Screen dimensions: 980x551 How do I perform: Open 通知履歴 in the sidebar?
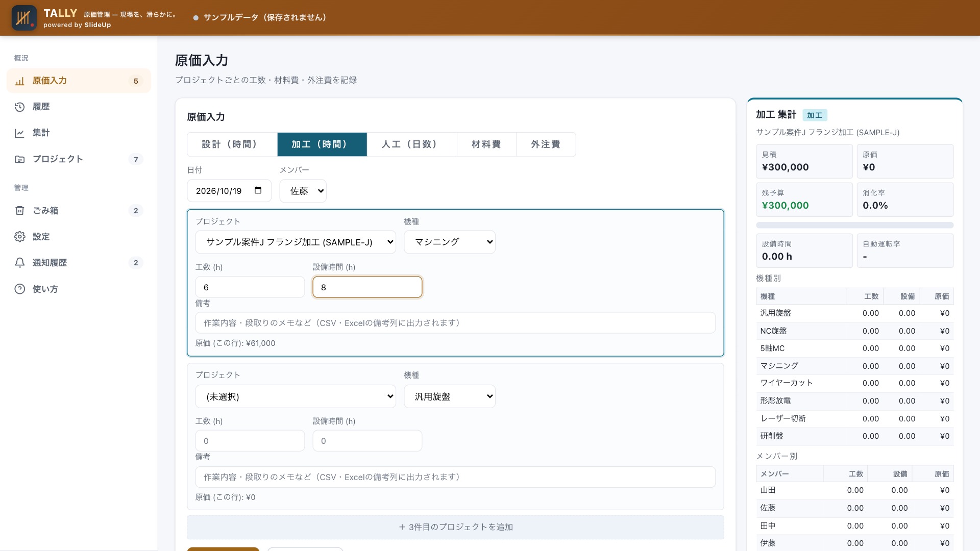click(79, 263)
